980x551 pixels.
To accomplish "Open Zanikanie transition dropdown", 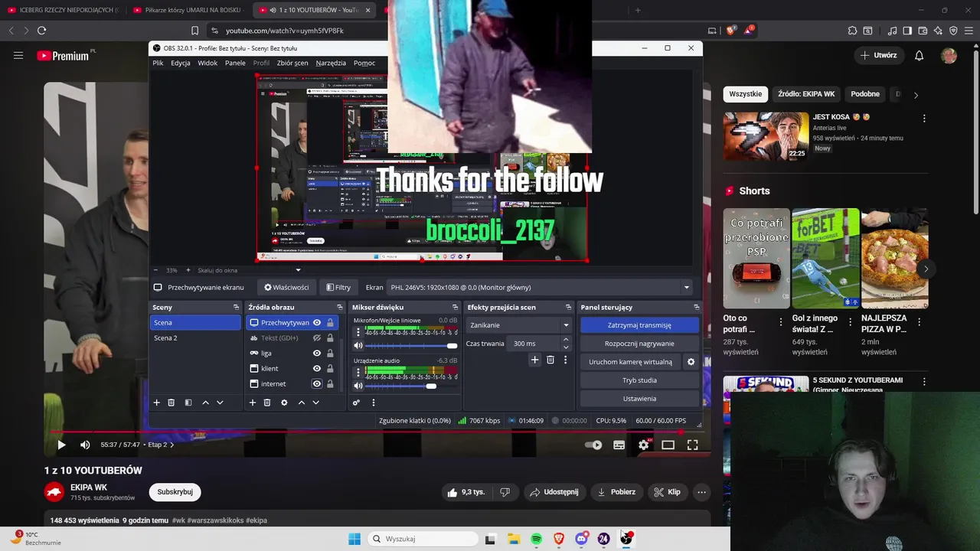I will coord(519,325).
